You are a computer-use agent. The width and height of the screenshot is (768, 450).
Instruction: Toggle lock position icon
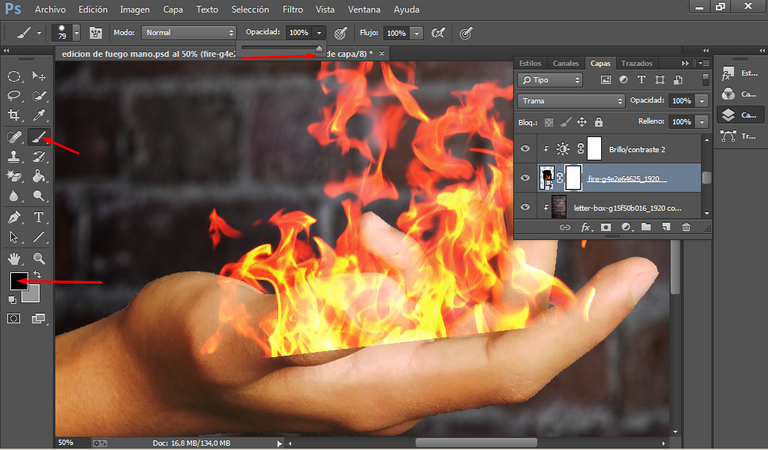pos(582,122)
